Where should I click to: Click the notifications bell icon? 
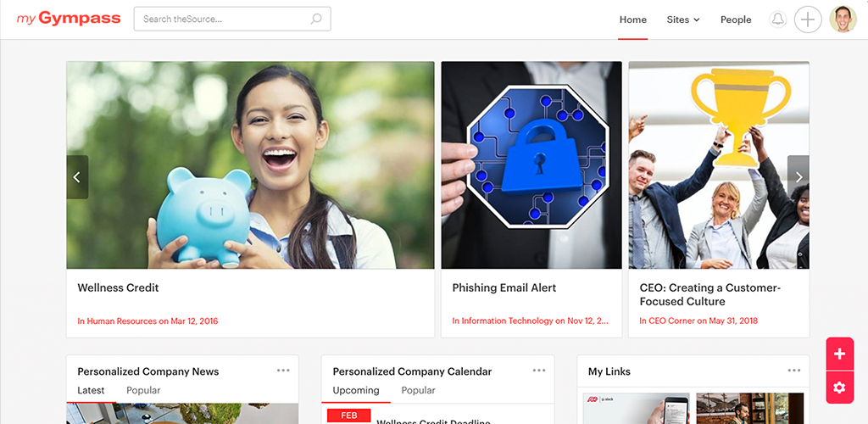(x=778, y=20)
